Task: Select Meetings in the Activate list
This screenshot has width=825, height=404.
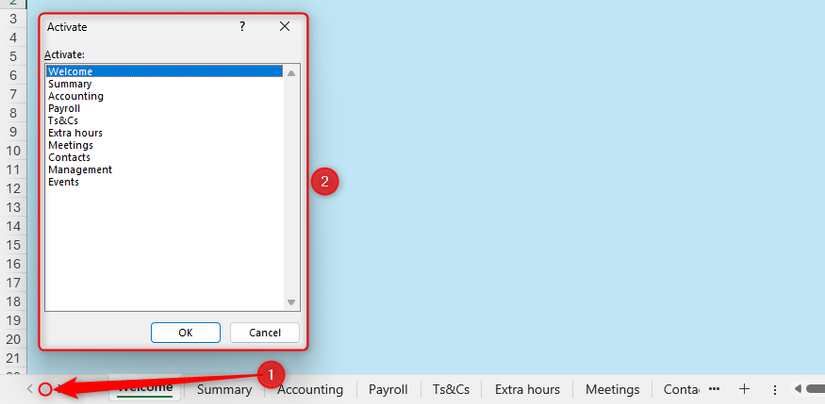Action: (x=164, y=145)
